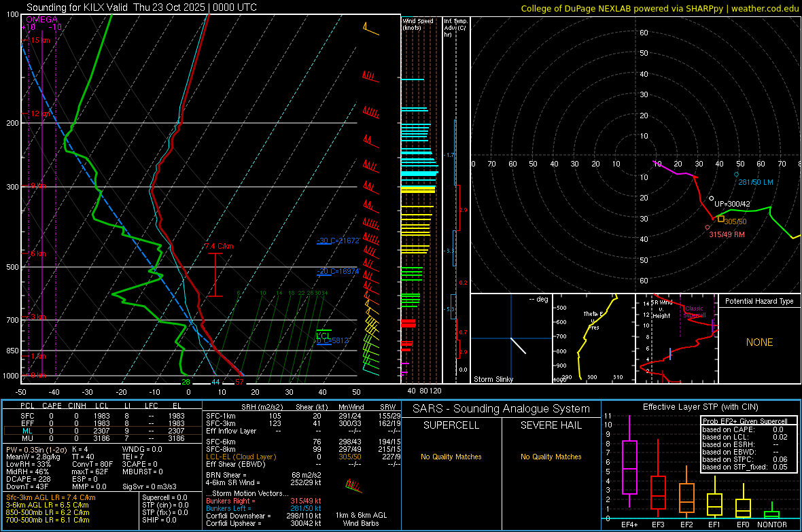The height and width of the screenshot is (532, 802).
Task: Click the green LCL marker on the skew-T
Action: tap(324, 334)
